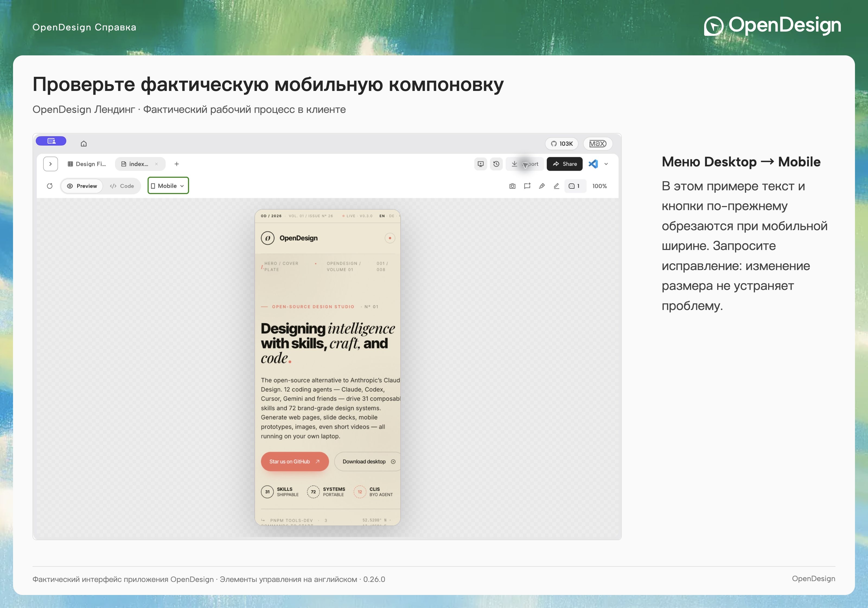Select EN language in preview top bar
This screenshot has height=608, width=868.
tap(382, 216)
